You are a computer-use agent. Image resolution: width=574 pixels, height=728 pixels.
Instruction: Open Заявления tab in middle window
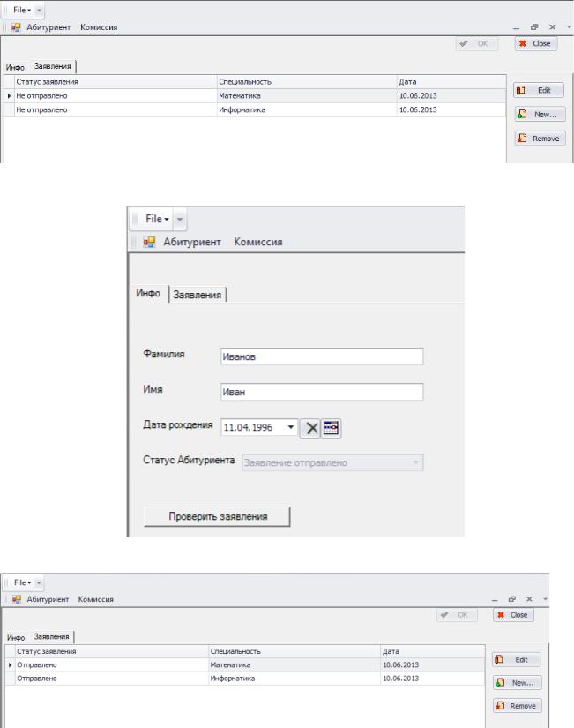198,295
